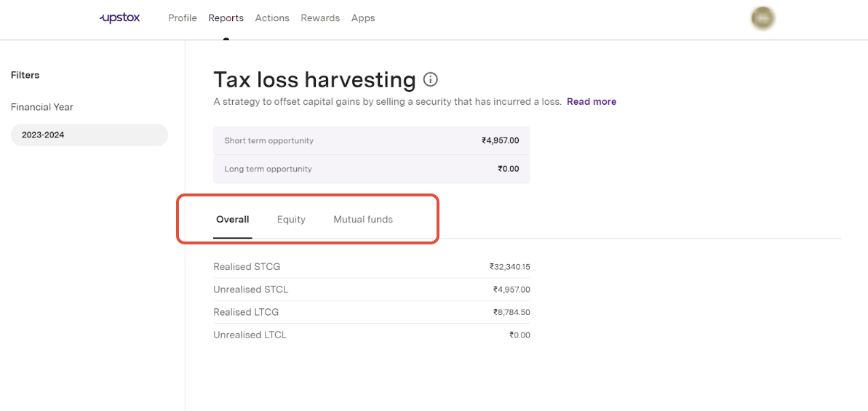Select the Realised STCG row
Image resolution: width=868 pixels, height=411 pixels.
tap(371, 267)
